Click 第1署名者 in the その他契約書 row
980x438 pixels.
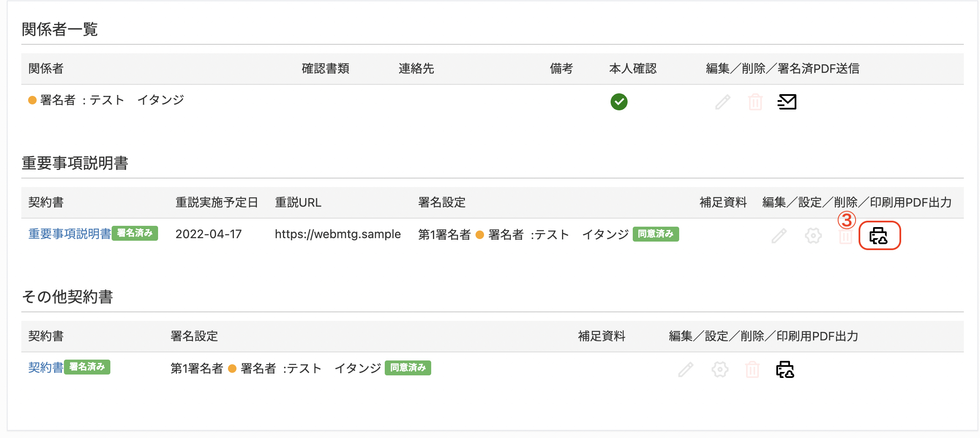(196, 368)
